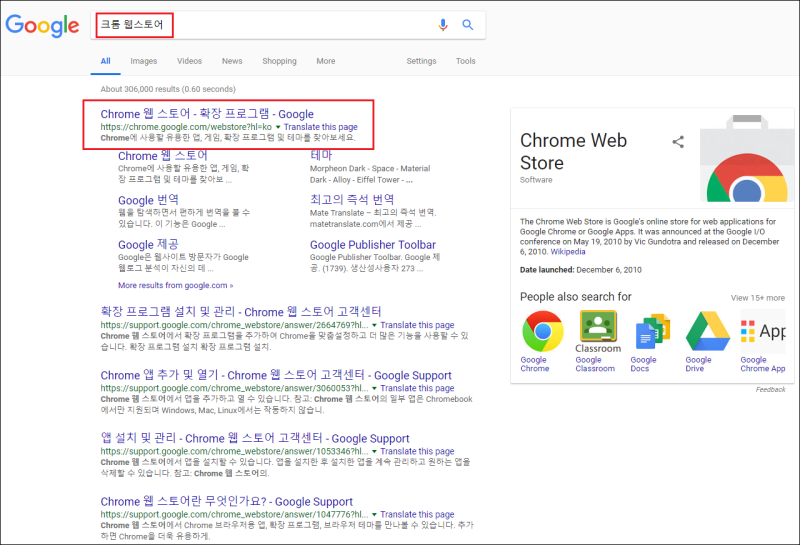Open Chrome 앱 추가 및 열기 result
Screen dimensions: 800x545
(x=276, y=375)
